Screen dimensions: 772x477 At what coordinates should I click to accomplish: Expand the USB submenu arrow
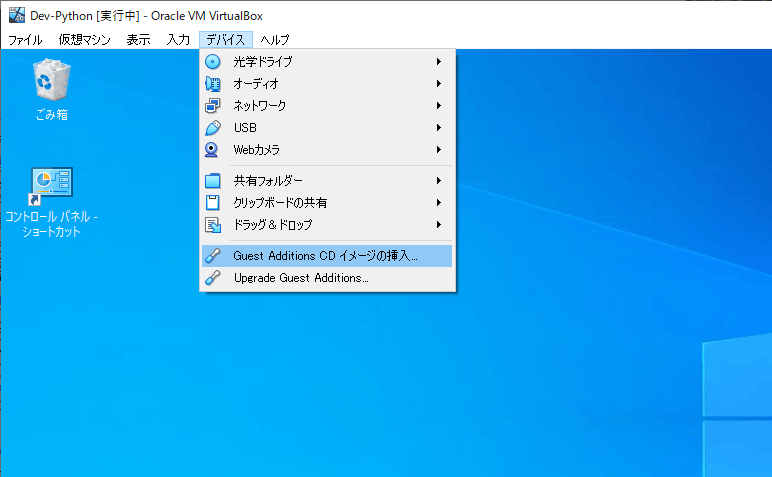coord(438,127)
